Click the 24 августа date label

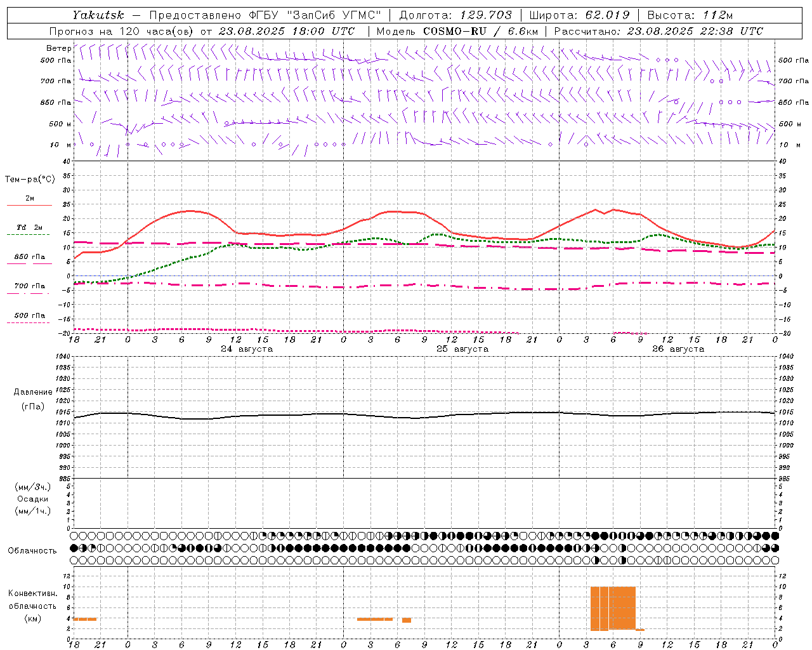(x=247, y=349)
